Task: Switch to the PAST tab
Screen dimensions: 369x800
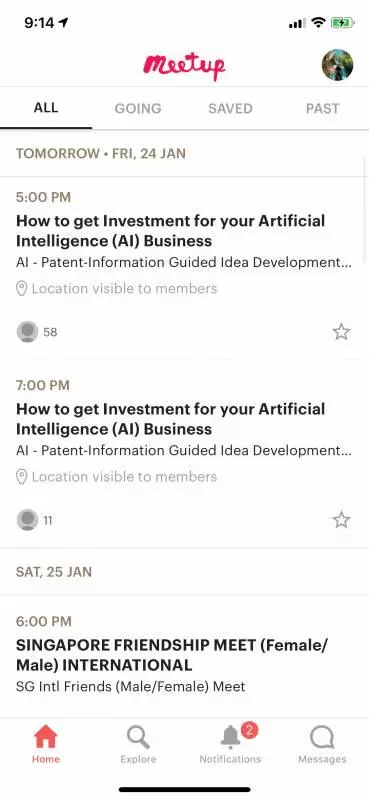Action: pyautogui.click(x=323, y=108)
